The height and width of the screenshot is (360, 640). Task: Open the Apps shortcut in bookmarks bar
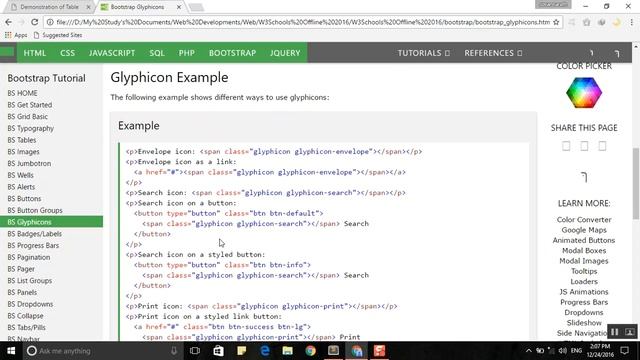pos(16,35)
